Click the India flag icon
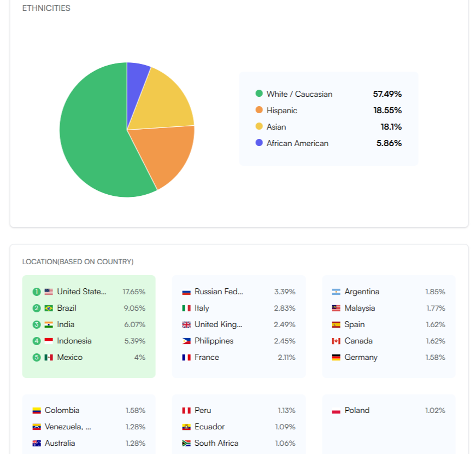This screenshot has height=454, width=476. click(49, 324)
